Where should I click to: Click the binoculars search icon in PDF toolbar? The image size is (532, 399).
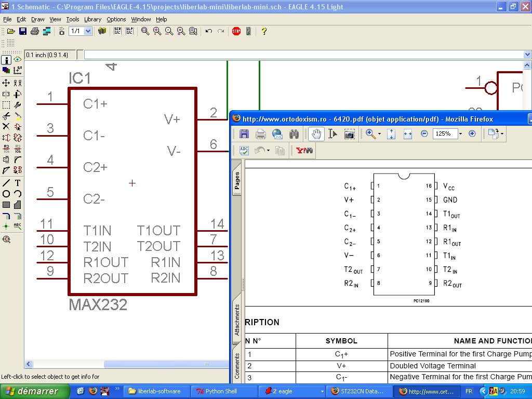pos(294,134)
